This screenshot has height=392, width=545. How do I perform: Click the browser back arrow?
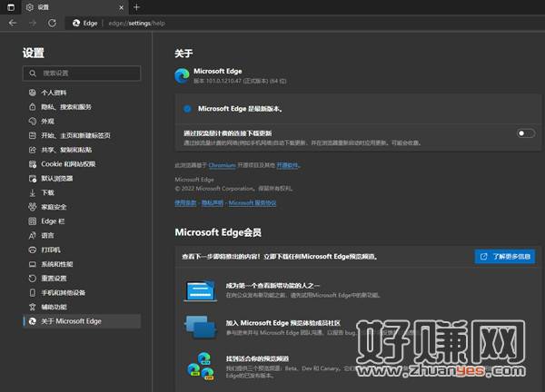pyautogui.click(x=13, y=22)
